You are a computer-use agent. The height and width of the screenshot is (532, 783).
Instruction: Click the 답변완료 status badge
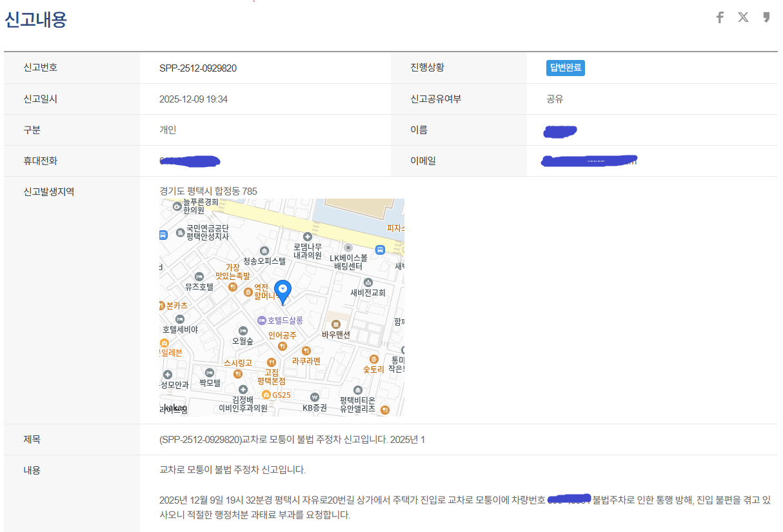point(565,68)
